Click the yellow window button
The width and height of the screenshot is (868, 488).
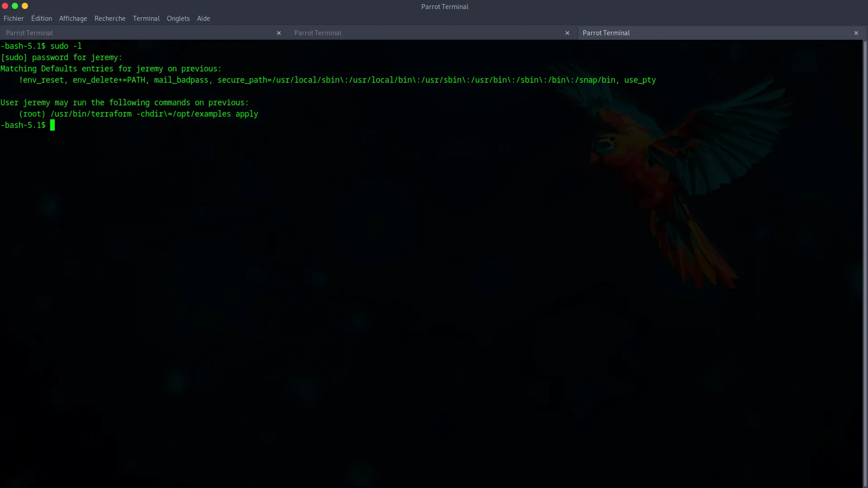pyautogui.click(x=25, y=6)
